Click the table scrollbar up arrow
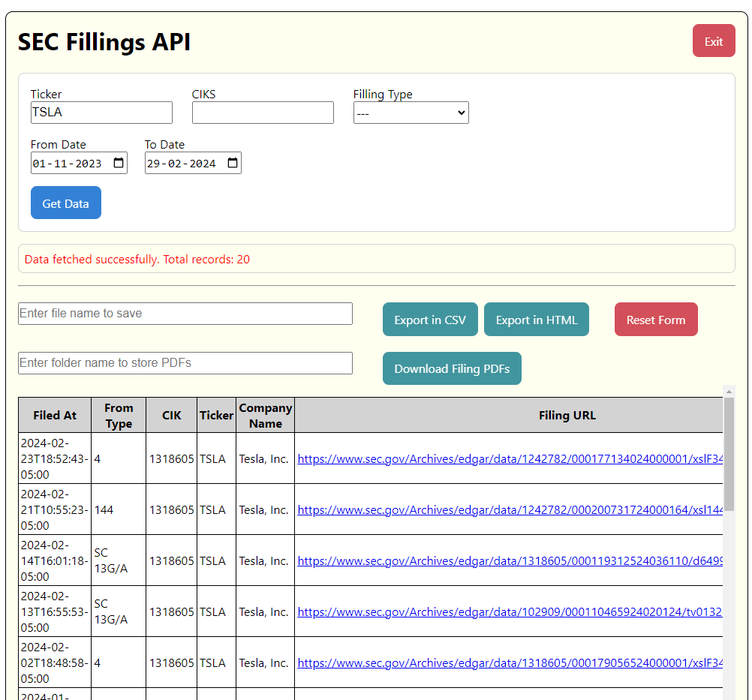The height and width of the screenshot is (700, 752). point(729,392)
